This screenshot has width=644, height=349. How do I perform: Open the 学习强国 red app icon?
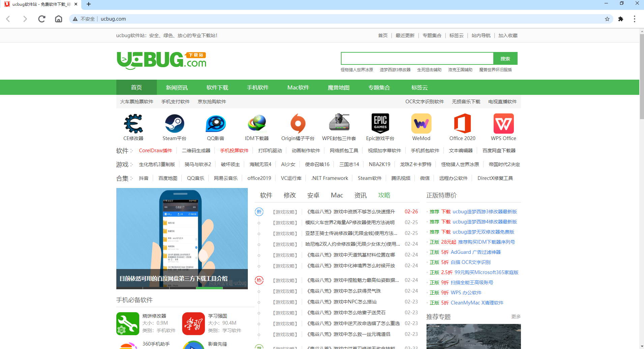(194, 323)
